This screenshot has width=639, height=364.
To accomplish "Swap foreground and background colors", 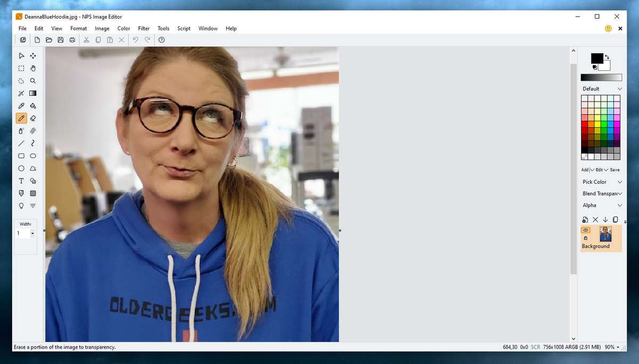I will 607,56.
